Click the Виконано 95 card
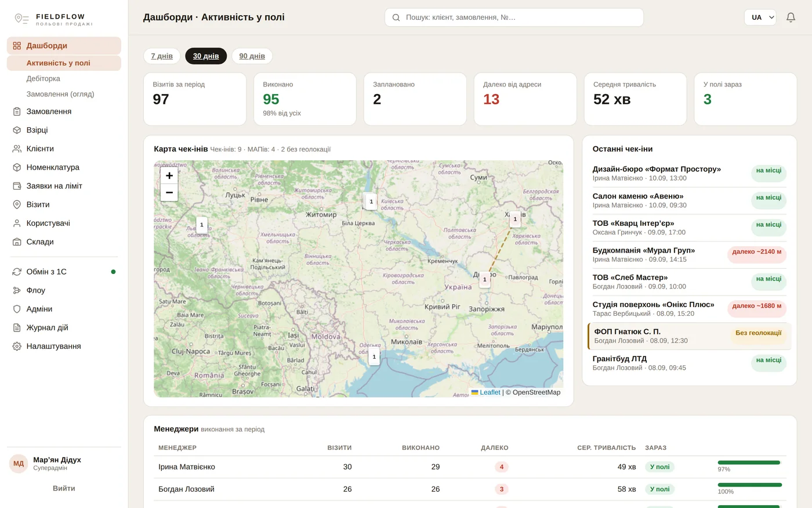Viewport: 812px width, 508px height. coord(304,99)
